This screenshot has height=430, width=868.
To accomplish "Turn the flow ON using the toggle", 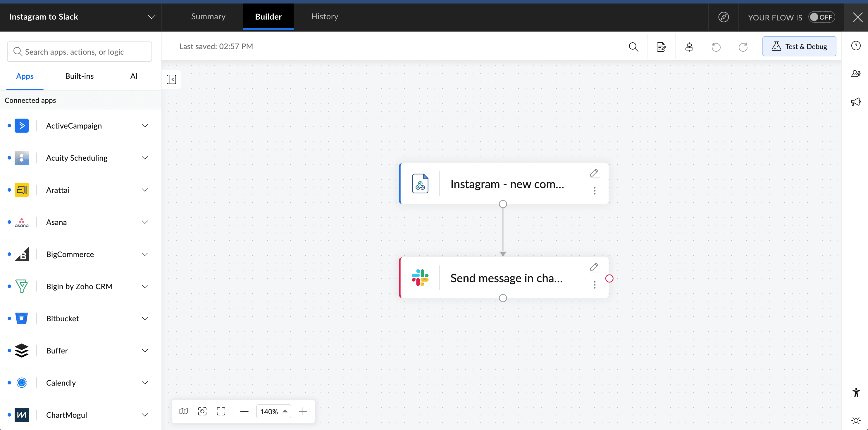I will [821, 17].
